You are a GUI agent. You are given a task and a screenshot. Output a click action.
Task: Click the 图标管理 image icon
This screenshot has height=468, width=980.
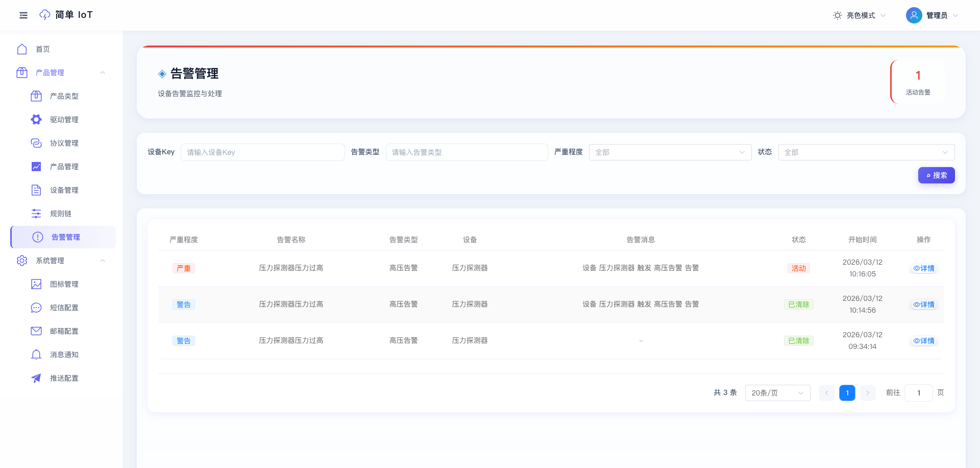pos(36,284)
